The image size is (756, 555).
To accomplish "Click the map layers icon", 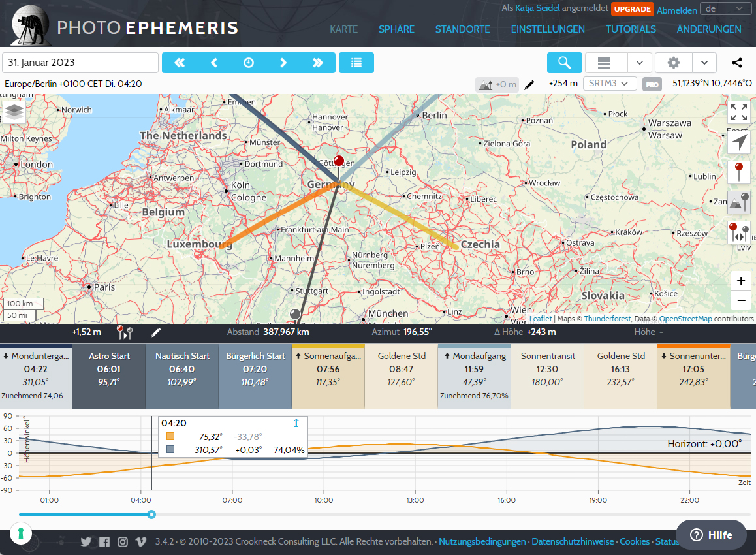I will pyautogui.click(x=14, y=112).
